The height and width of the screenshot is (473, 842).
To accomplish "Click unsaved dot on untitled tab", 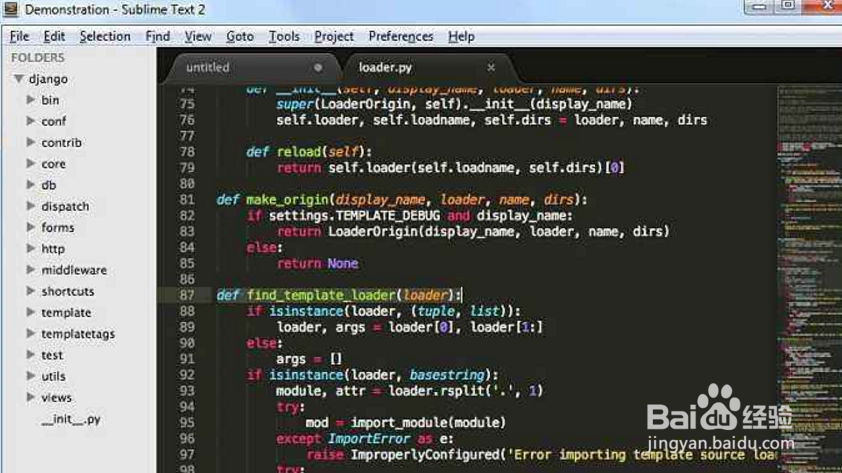I will click(318, 68).
